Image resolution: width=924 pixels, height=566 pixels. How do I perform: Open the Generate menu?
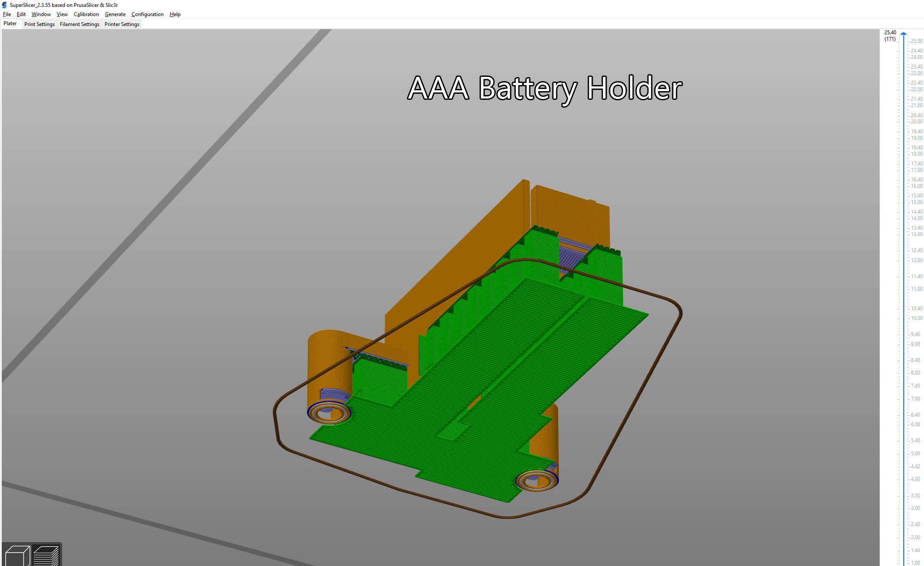(x=115, y=14)
